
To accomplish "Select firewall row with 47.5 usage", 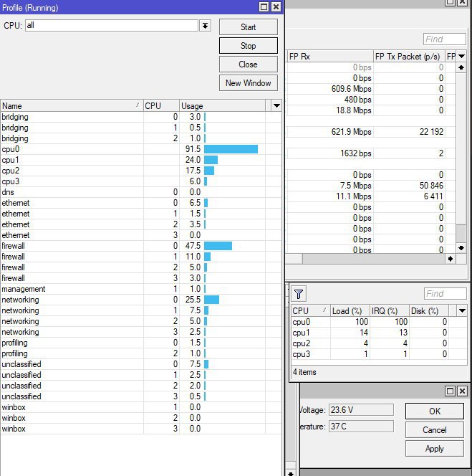I will pos(141,246).
